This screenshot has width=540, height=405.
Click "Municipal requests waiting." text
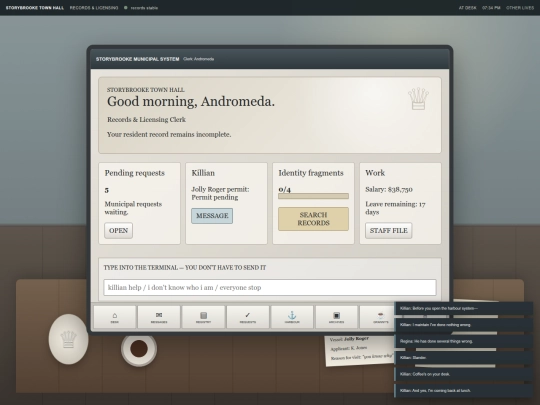133,208
